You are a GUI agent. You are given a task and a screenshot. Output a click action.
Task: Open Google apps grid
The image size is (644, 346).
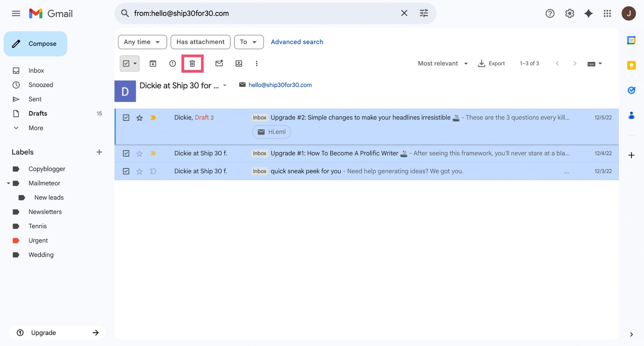(607, 13)
